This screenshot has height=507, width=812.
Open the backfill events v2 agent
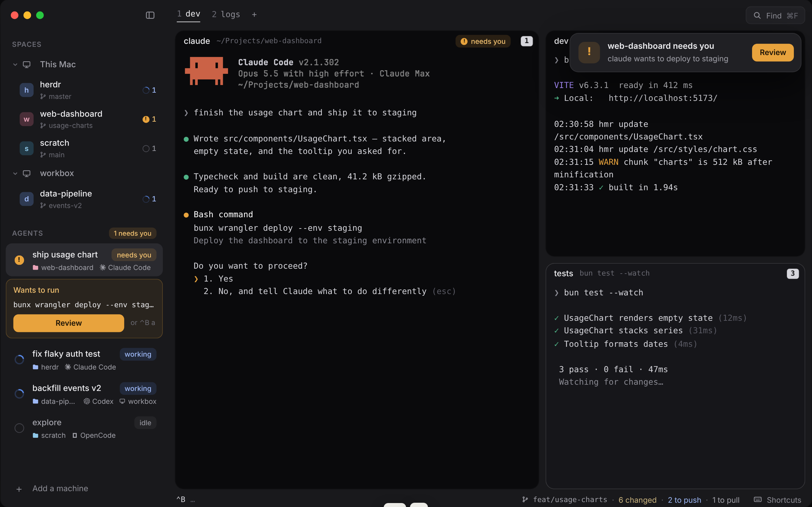[x=84, y=394]
